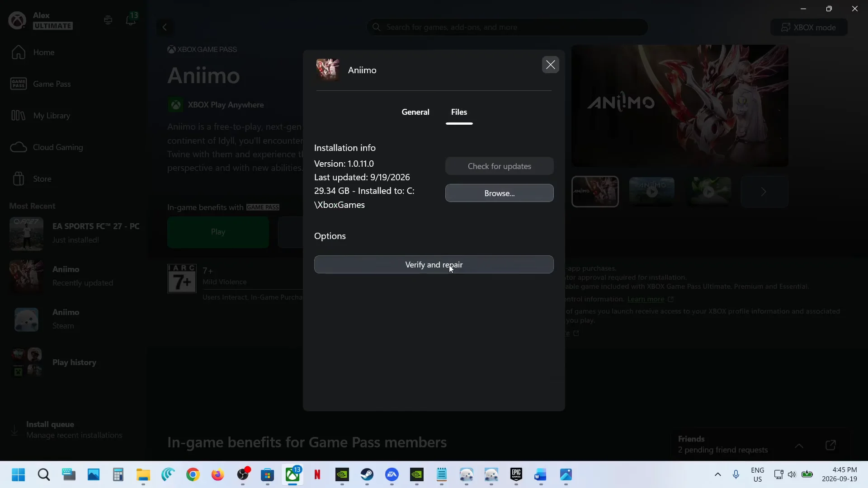The width and height of the screenshot is (868, 488).
Task: Start Verify and repair
Action: pyautogui.click(x=434, y=265)
